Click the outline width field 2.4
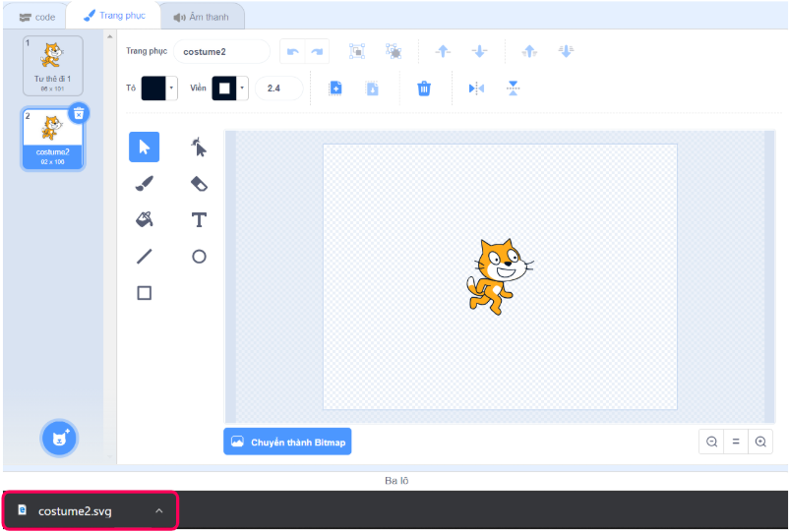The height and width of the screenshot is (532, 789). (x=278, y=89)
